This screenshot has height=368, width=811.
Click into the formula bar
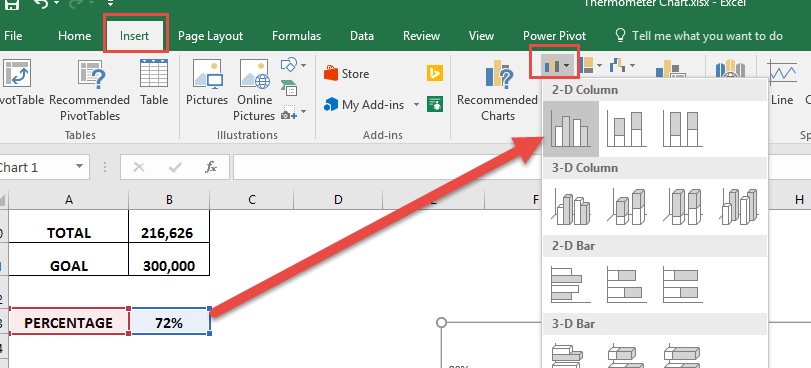tap(387, 167)
